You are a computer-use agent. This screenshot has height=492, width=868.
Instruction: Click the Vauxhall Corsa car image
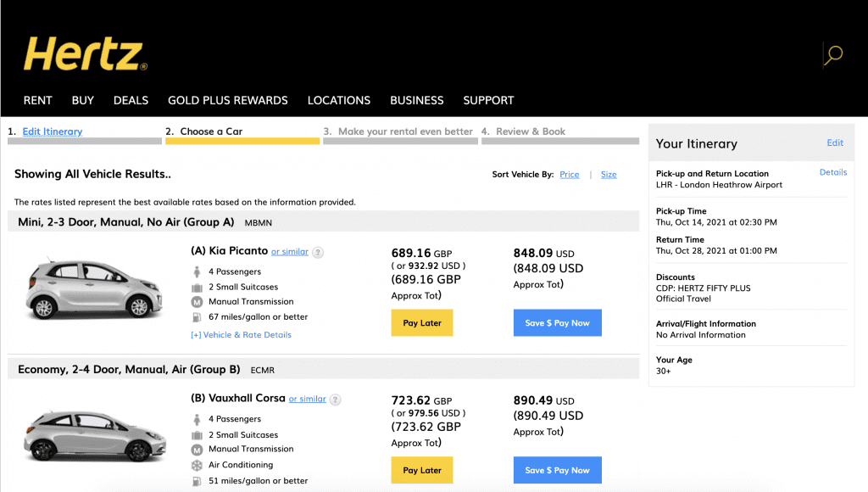pos(95,435)
